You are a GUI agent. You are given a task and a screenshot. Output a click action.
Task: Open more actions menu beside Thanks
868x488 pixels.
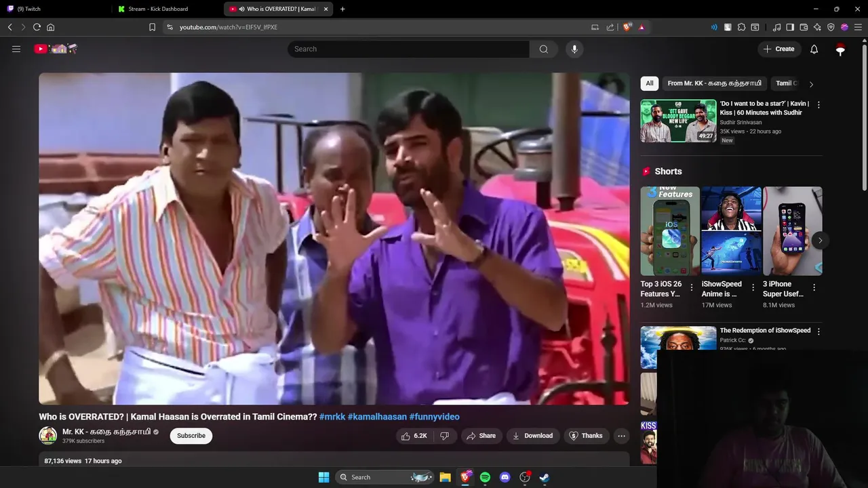[621, 436]
